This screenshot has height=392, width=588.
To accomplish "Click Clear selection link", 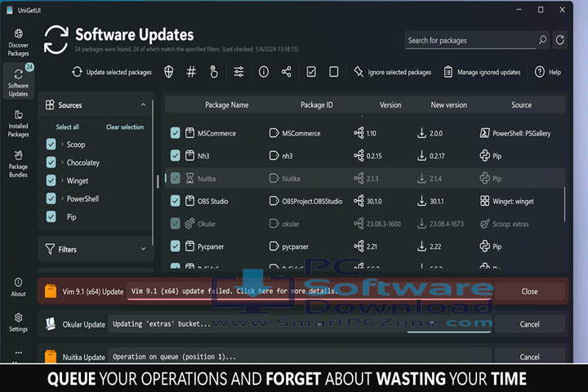I will tap(125, 127).
